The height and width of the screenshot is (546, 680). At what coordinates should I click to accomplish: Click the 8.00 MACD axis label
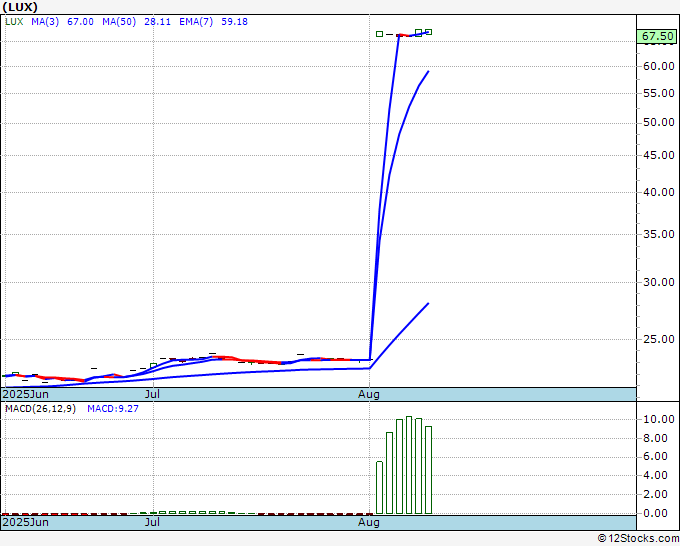(655, 438)
